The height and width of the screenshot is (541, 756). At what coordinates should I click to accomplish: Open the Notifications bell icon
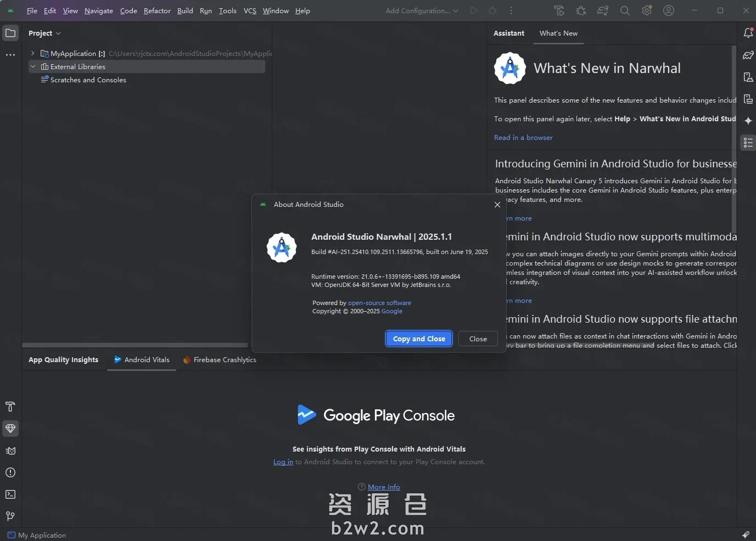pos(748,33)
